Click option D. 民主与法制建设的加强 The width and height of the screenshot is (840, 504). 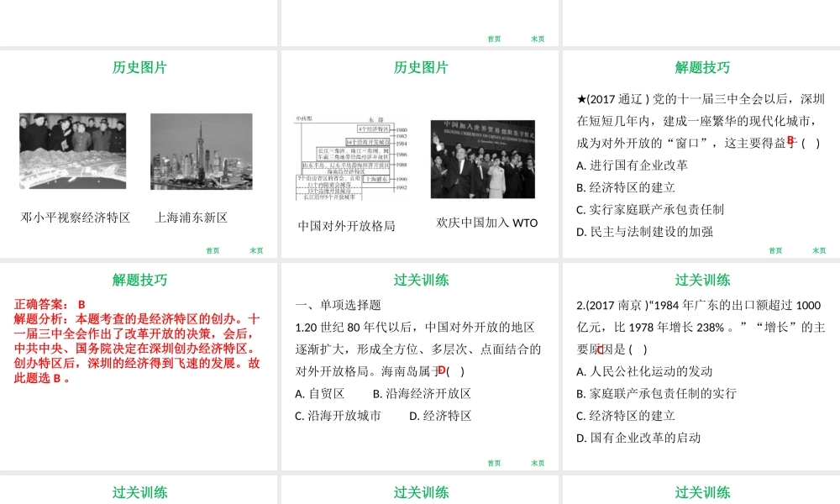[x=644, y=232]
